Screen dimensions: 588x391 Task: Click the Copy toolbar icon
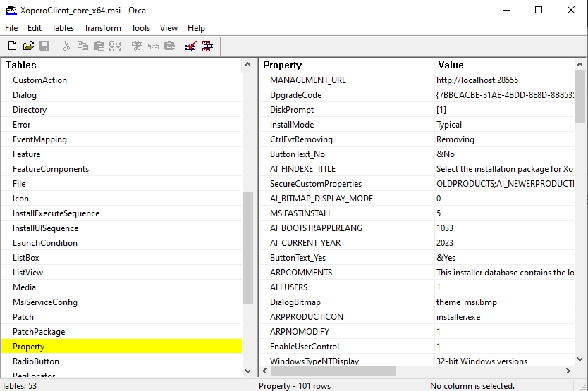(x=82, y=46)
